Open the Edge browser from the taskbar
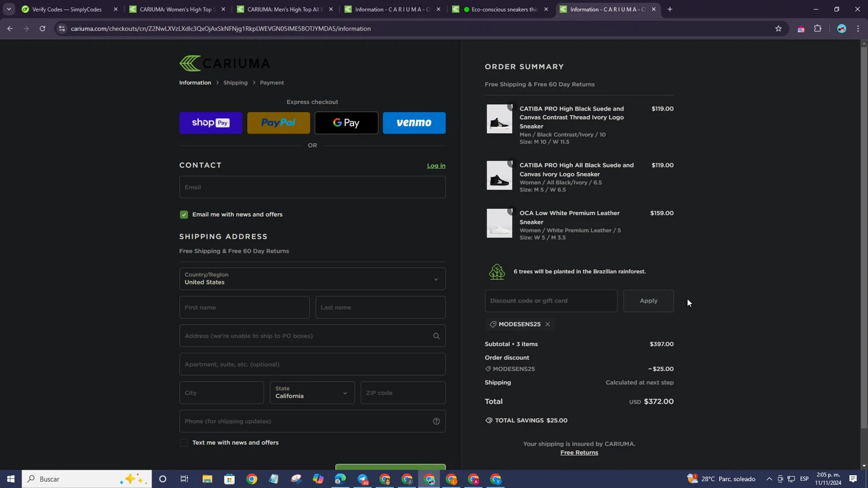This screenshot has width=868, height=488. (340, 479)
